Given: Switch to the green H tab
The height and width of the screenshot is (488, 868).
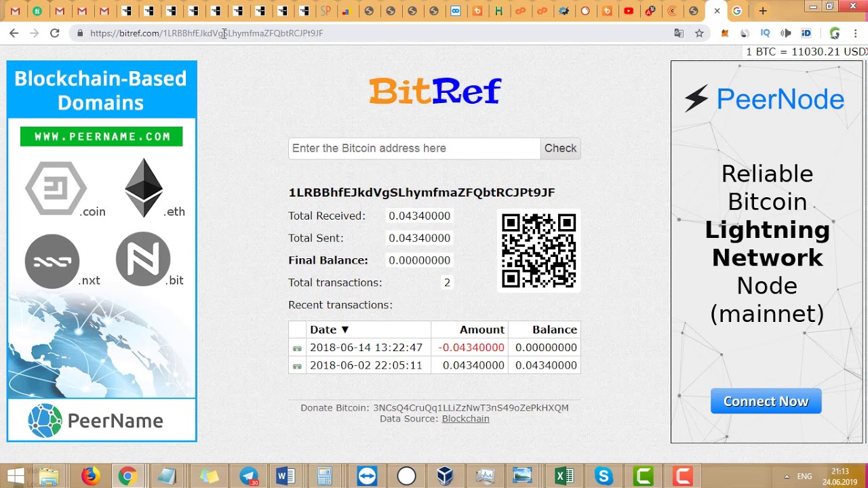Looking at the screenshot, I should click(499, 11).
